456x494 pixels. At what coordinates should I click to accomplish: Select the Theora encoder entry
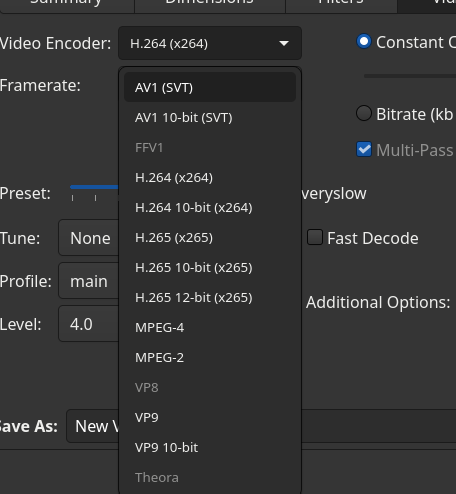pyautogui.click(x=210, y=478)
